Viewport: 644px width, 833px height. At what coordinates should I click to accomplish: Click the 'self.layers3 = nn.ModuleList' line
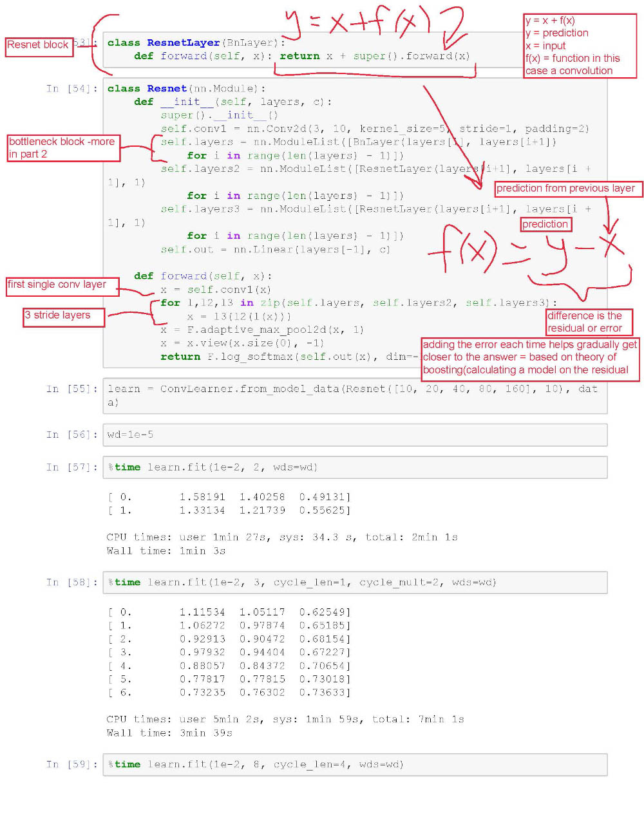(375, 209)
